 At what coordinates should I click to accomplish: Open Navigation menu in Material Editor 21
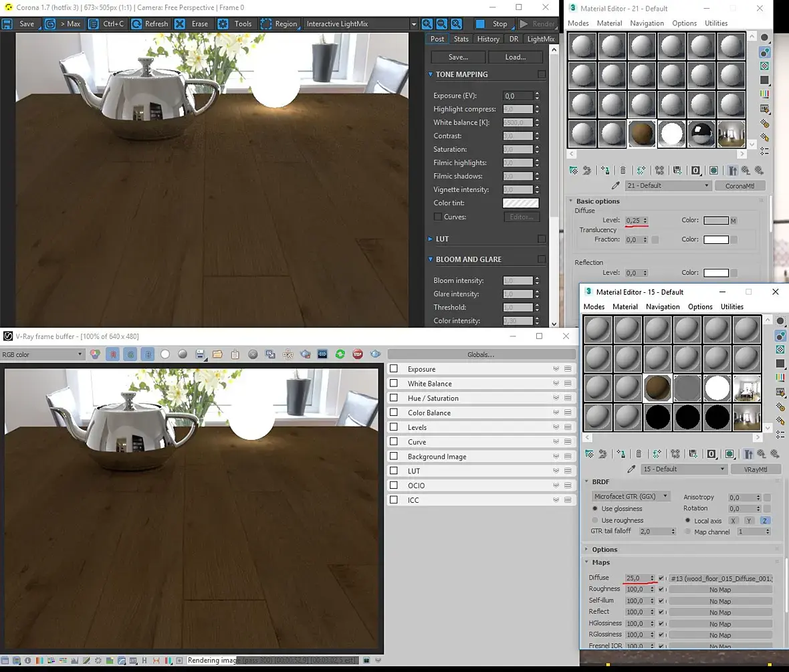[647, 23]
